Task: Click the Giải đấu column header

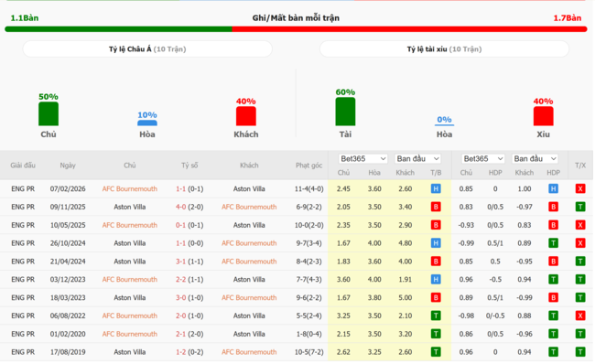Action: click(23, 166)
